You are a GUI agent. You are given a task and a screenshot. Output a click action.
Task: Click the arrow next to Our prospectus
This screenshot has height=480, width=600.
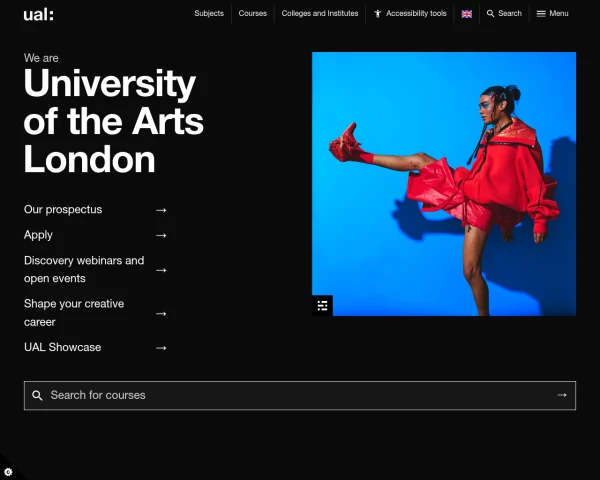click(x=161, y=210)
